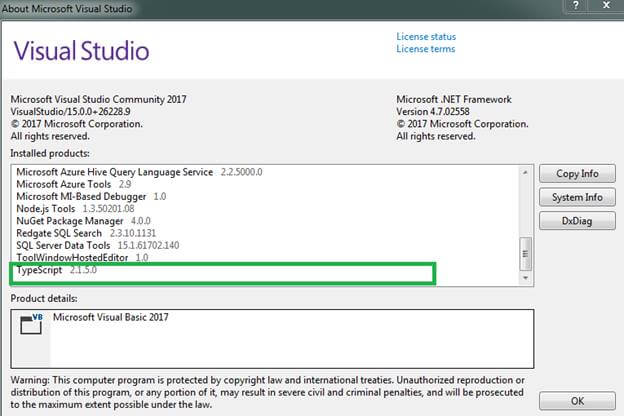Click the help question mark button
624x416 pixels.
pyautogui.click(x=576, y=6)
